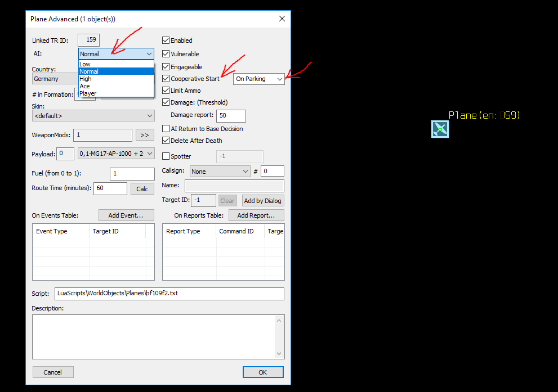Focus the Script path field

coord(169,294)
